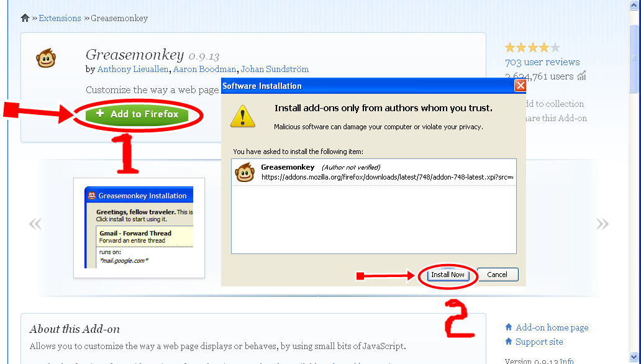Open the Greasemonkey Installation screenshot thumbnail
The height and width of the screenshot is (364, 641).
tap(139, 228)
